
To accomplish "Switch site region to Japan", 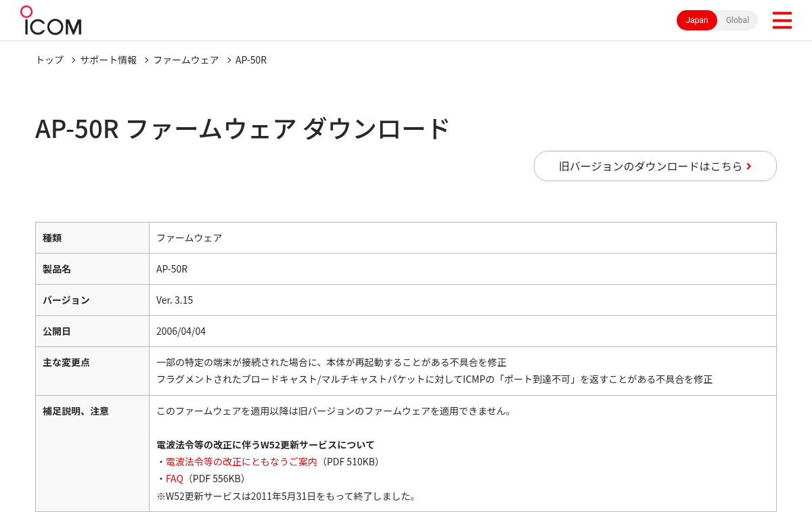I will click(x=697, y=20).
